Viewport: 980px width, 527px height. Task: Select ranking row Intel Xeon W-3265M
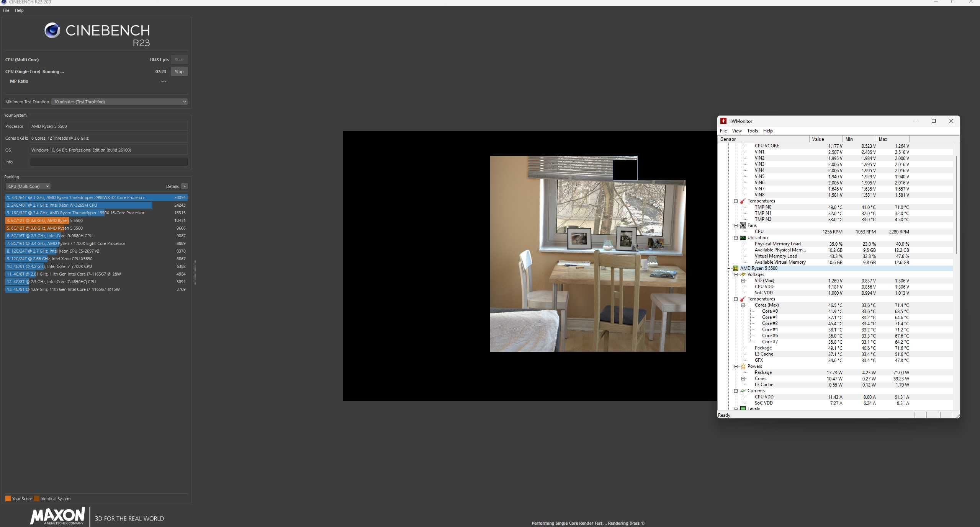click(x=96, y=205)
